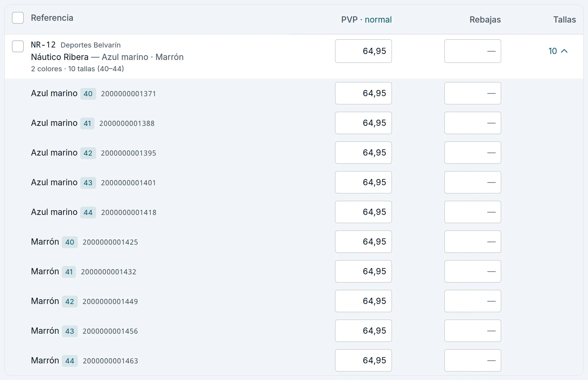The height and width of the screenshot is (380, 588).
Task: Click the Tallas column header
Action: tap(565, 20)
